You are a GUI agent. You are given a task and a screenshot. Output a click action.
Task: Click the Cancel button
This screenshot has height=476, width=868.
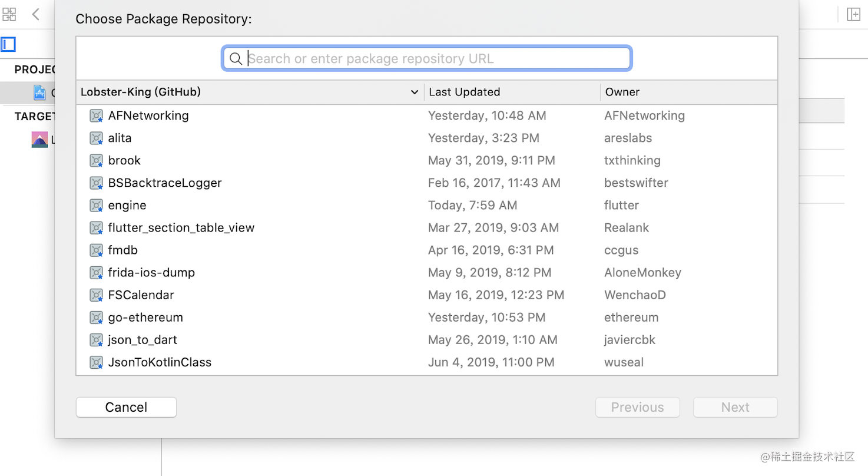(126, 407)
